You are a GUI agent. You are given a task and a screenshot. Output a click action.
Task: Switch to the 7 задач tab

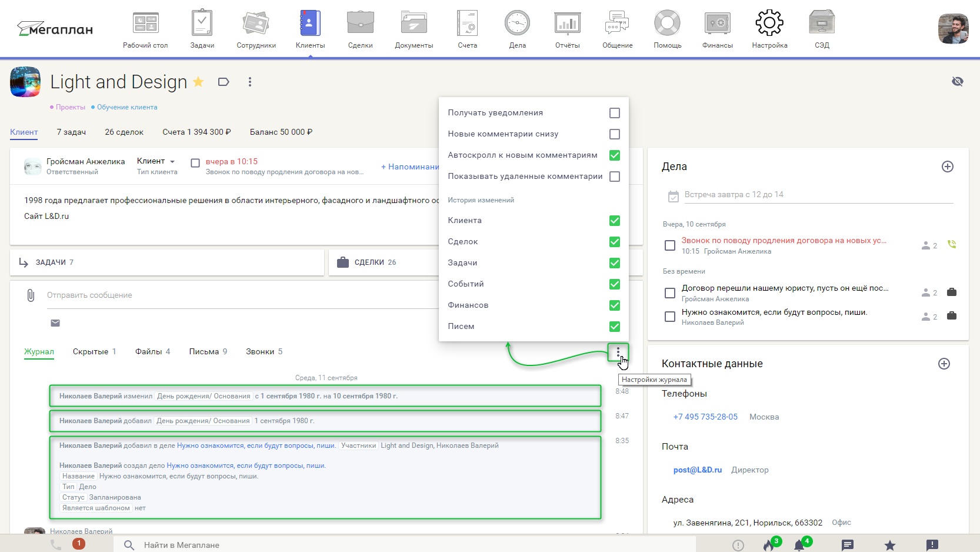coord(71,132)
